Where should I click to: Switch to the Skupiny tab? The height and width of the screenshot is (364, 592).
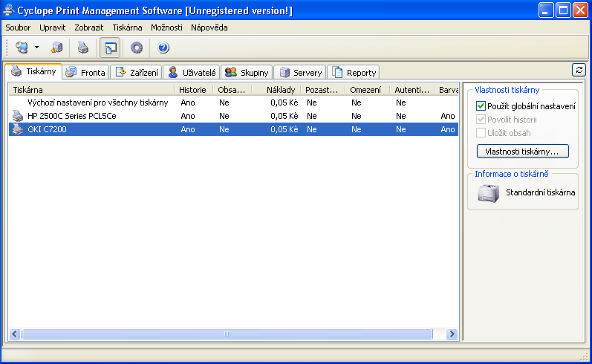point(247,73)
